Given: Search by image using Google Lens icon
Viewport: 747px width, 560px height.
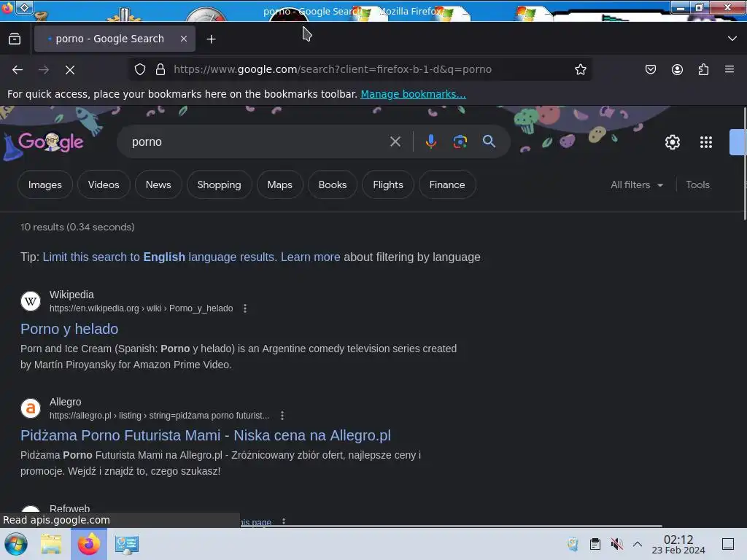Looking at the screenshot, I should (460, 142).
